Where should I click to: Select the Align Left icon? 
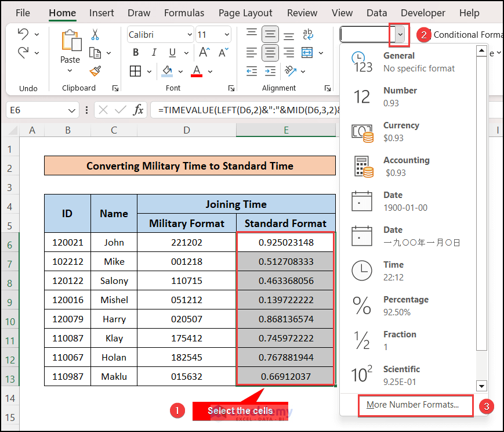pyautogui.click(x=251, y=52)
